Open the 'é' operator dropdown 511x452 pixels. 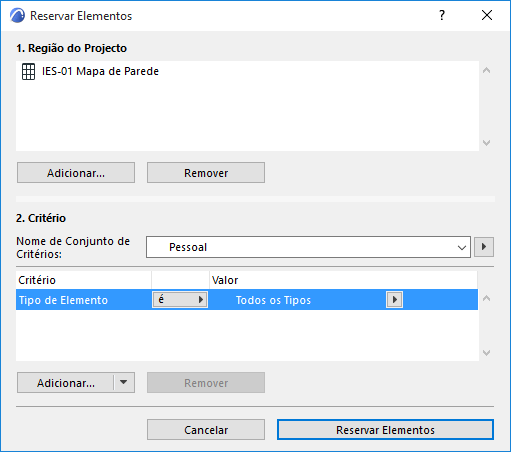click(x=180, y=300)
